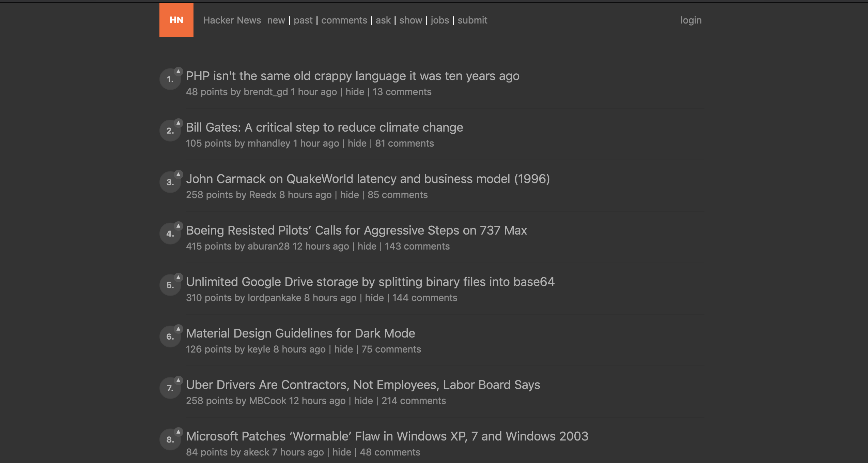The image size is (868, 463).
Task: Hide the PHP language story
Action: pyautogui.click(x=354, y=92)
